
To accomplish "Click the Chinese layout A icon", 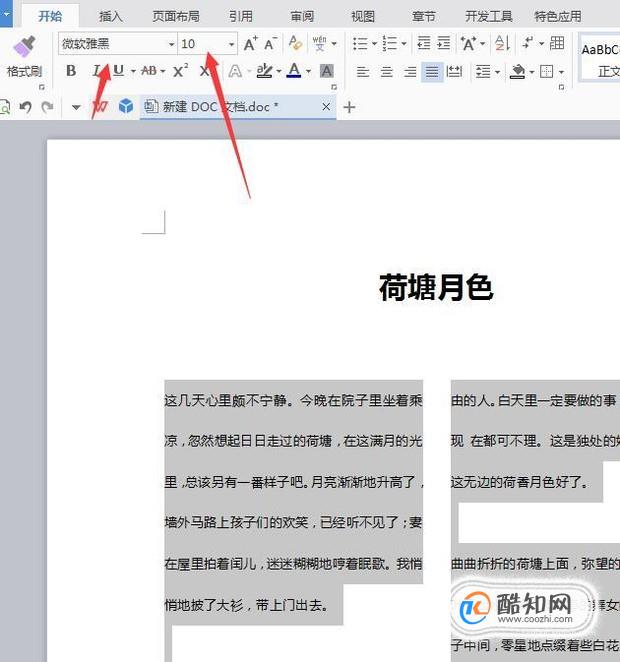I will coord(468,43).
